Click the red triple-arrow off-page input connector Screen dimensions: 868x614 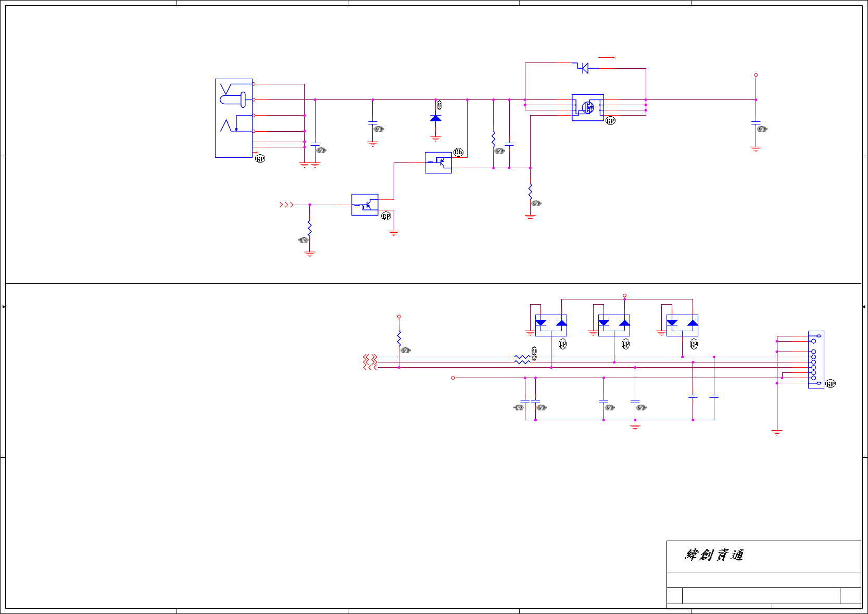point(286,205)
